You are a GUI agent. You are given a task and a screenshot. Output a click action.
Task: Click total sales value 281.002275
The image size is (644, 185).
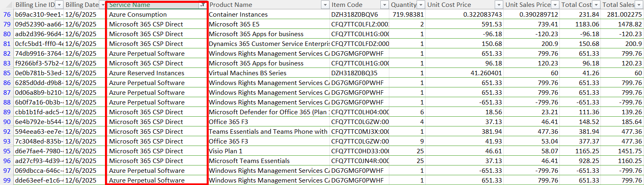tap(622, 15)
